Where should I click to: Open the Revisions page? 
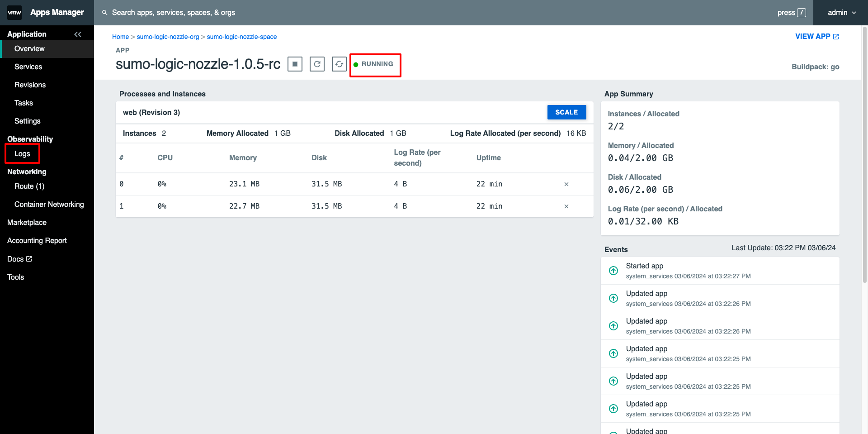(x=30, y=85)
